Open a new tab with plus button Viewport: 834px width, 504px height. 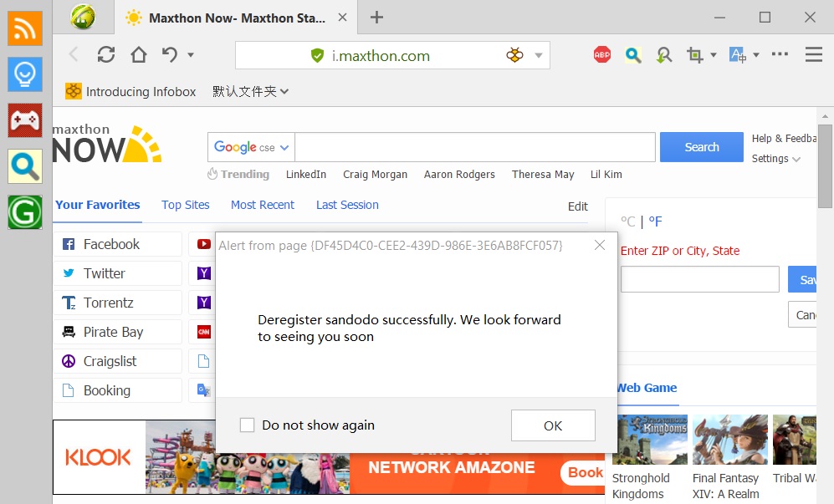[376, 17]
